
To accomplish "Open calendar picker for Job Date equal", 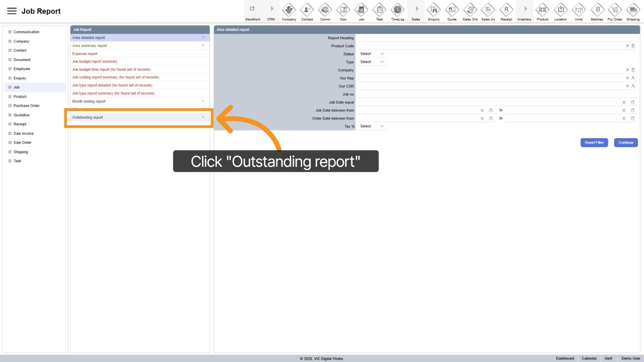I will coord(633,102).
